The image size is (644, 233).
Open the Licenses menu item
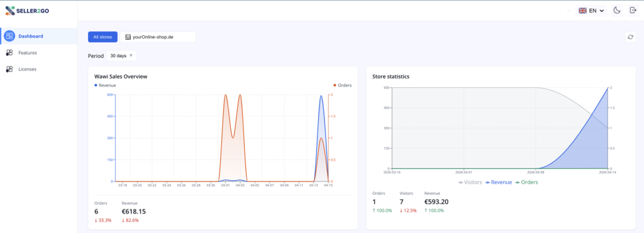38,69
